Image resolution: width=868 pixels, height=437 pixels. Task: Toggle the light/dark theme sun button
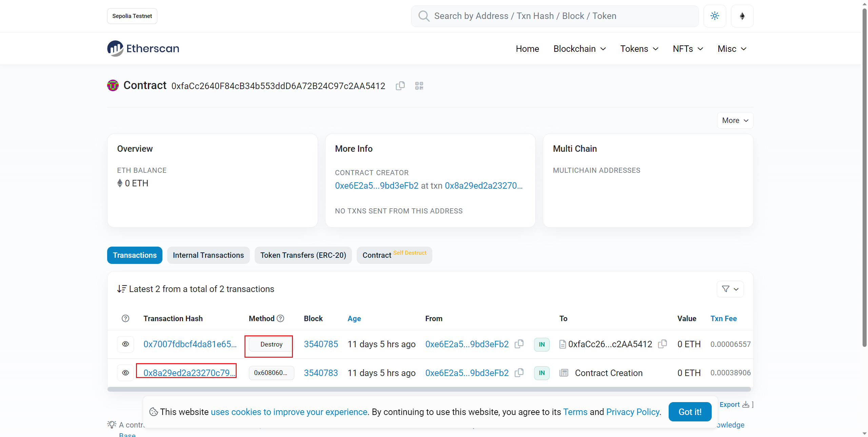715,16
